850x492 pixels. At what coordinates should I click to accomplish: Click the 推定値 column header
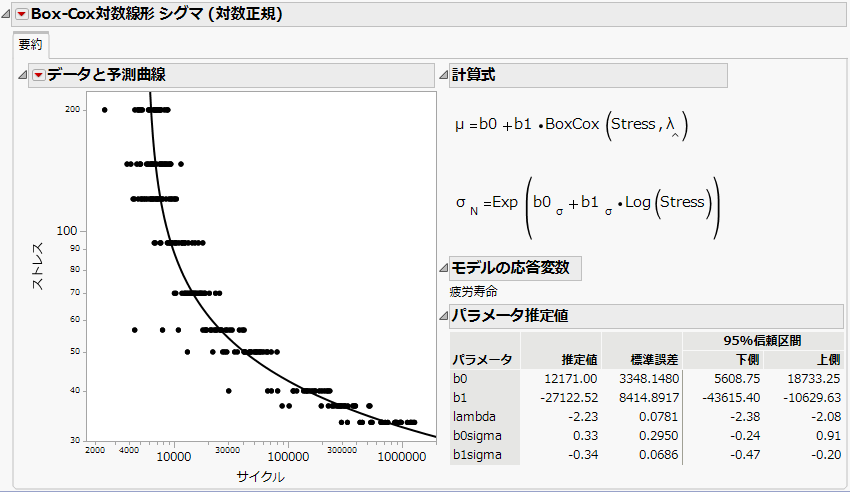click(x=579, y=359)
